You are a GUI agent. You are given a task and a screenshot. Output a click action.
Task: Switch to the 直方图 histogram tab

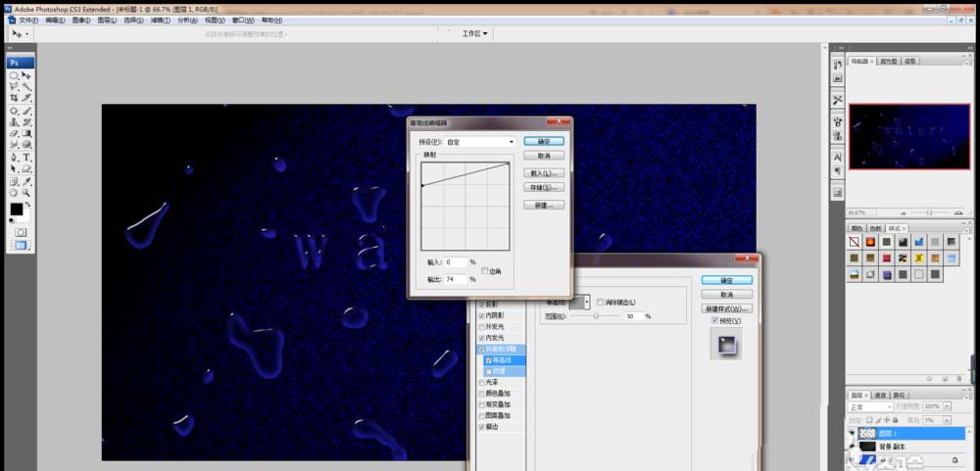889,61
